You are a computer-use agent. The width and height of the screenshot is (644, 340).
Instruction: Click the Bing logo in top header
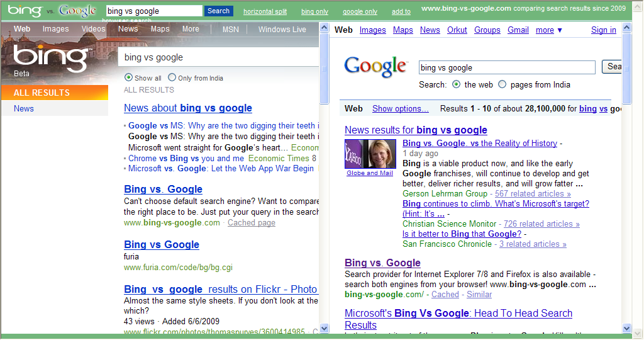click(25, 10)
